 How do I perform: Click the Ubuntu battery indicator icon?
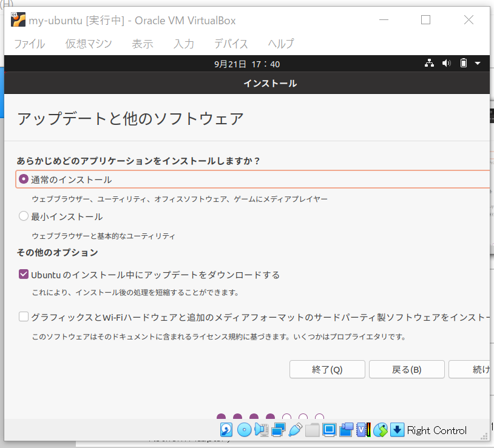(464, 63)
